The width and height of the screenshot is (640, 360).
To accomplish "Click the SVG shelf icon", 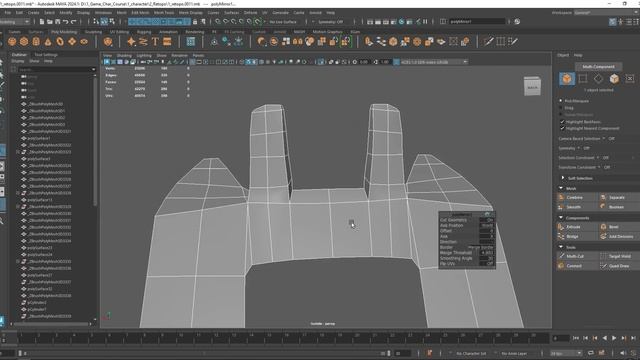I will point(167,41).
